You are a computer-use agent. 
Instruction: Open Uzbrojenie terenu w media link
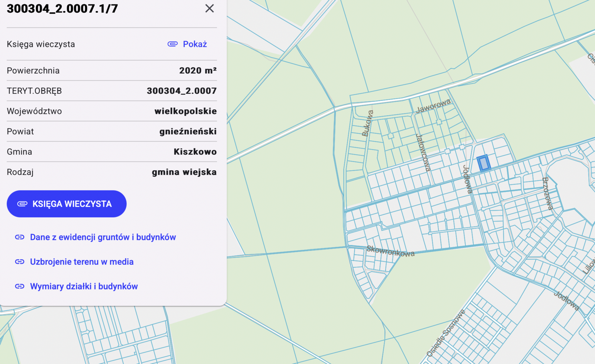81,262
